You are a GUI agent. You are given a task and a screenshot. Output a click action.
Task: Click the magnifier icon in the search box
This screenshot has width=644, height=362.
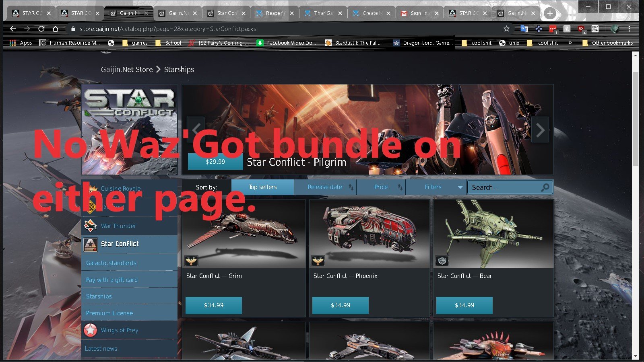545,187
